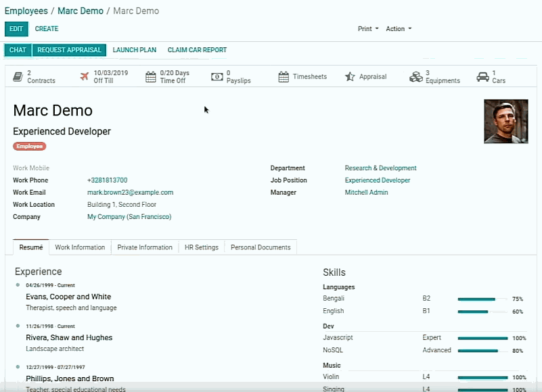Click the Payslips camera-style icon
Image resolution: width=542 pixels, height=392 pixels.
coord(217,76)
